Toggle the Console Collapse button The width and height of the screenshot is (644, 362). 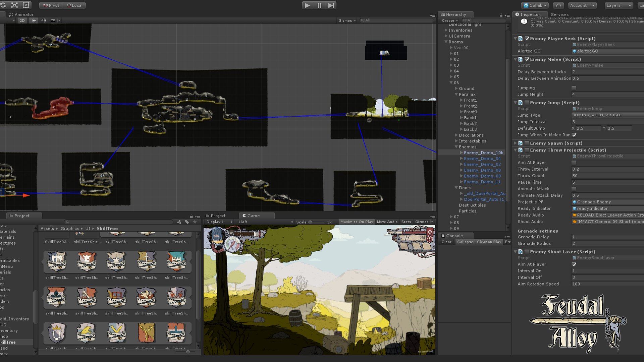tap(465, 242)
